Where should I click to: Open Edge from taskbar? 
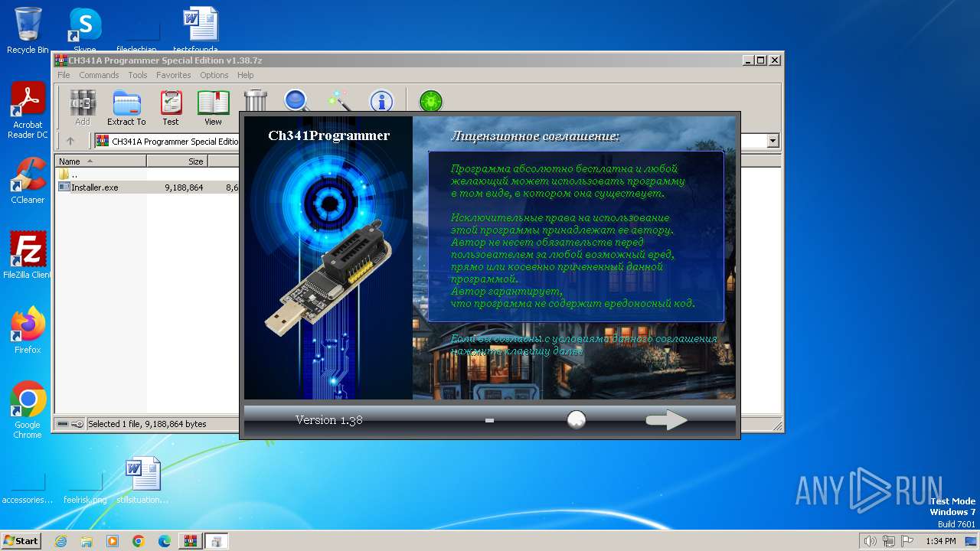pyautogui.click(x=165, y=541)
